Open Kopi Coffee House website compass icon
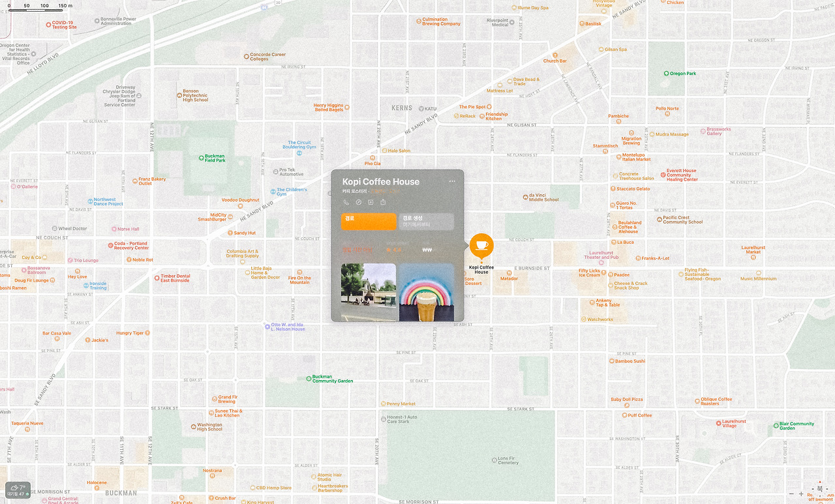This screenshot has width=835, height=504. 358,202
